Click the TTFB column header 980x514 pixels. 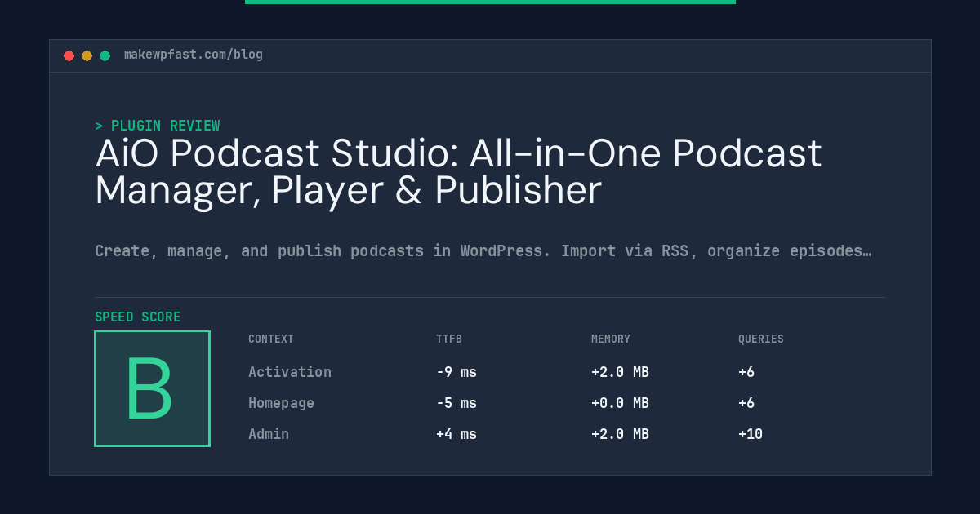449,339
